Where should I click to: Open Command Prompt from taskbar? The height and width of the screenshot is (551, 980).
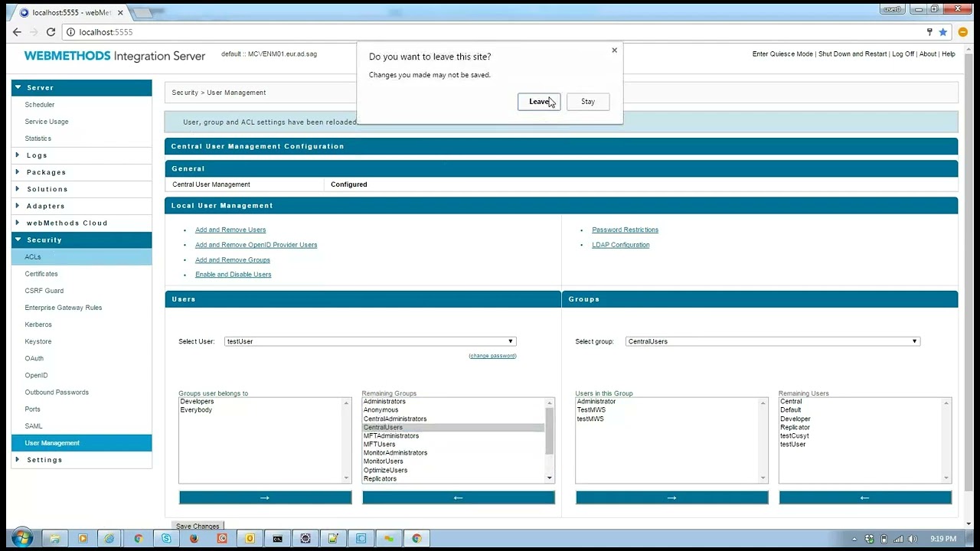277,539
